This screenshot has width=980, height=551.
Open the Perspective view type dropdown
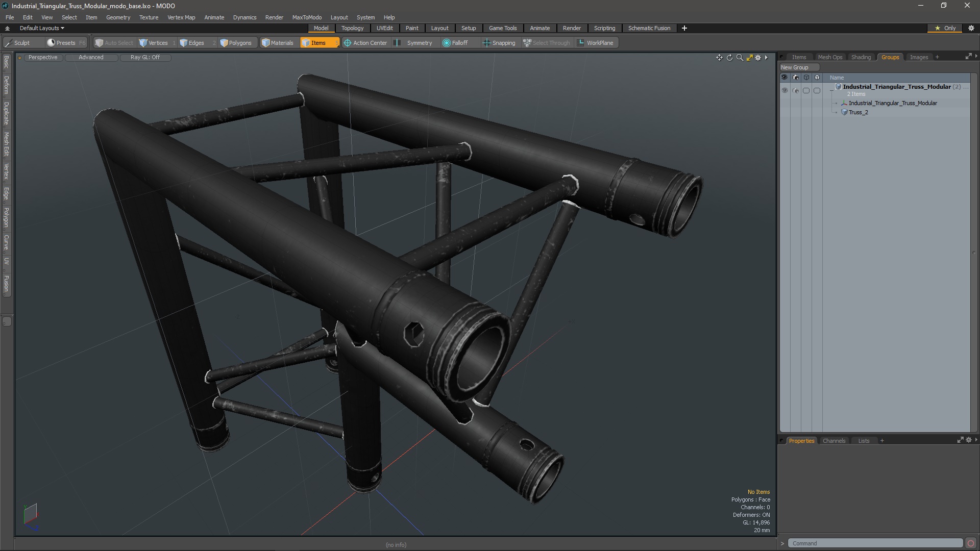pos(43,57)
